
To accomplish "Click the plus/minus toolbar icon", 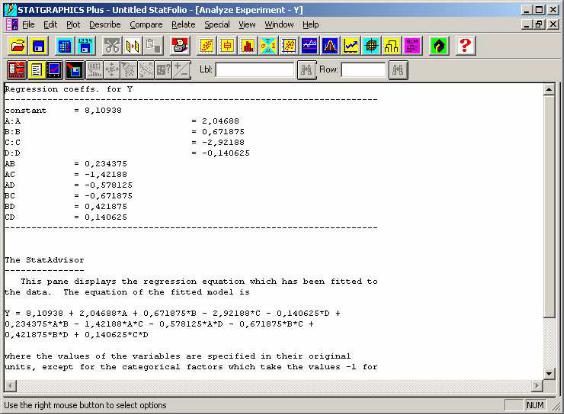I will click(x=182, y=70).
